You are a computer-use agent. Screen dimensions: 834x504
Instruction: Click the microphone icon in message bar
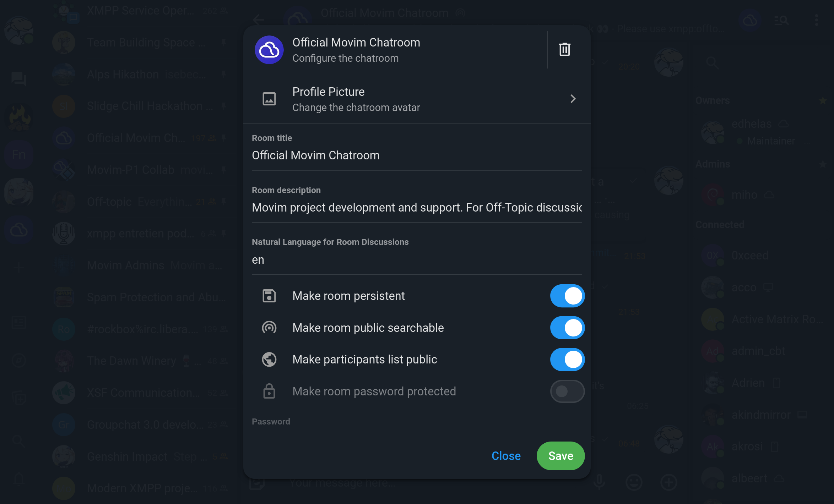click(x=599, y=482)
